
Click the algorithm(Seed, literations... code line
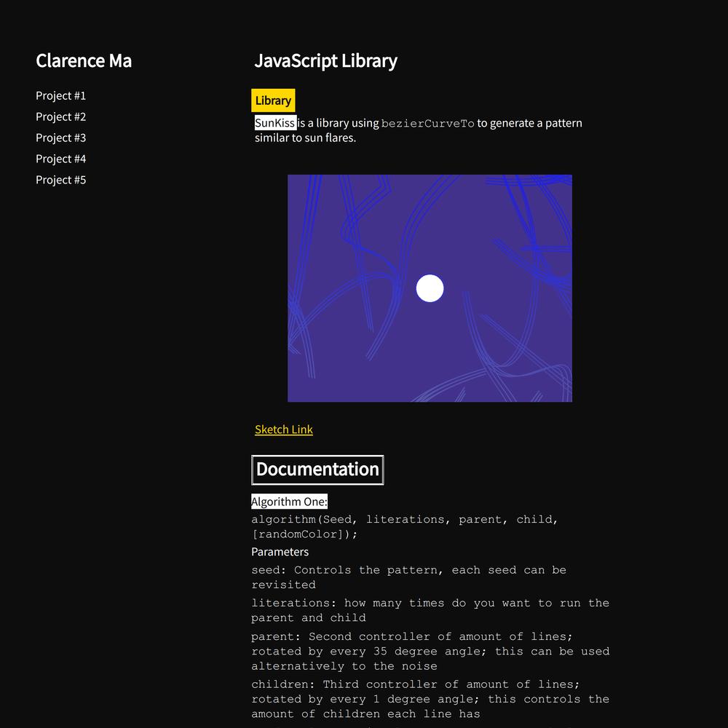(x=404, y=526)
